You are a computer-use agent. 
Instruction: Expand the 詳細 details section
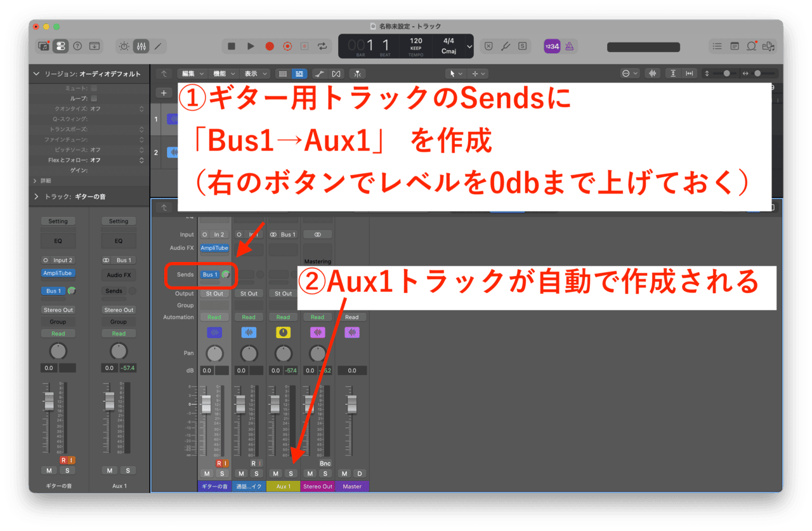36,181
